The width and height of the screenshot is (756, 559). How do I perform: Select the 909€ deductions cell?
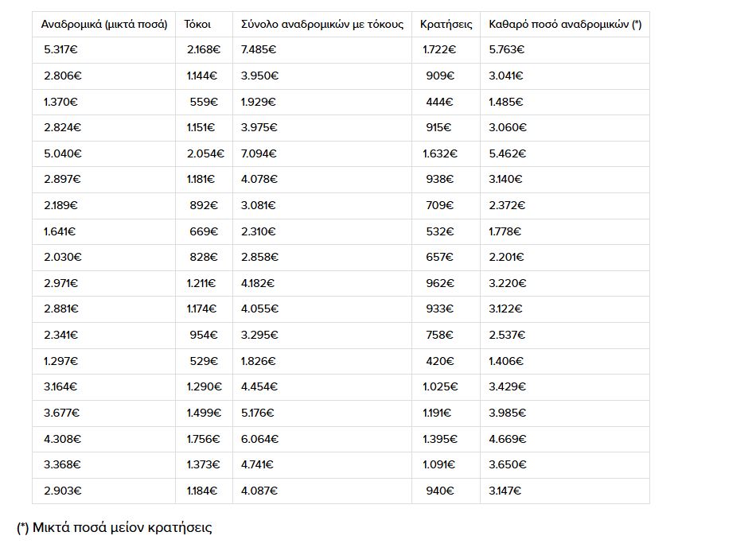click(x=440, y=76)
